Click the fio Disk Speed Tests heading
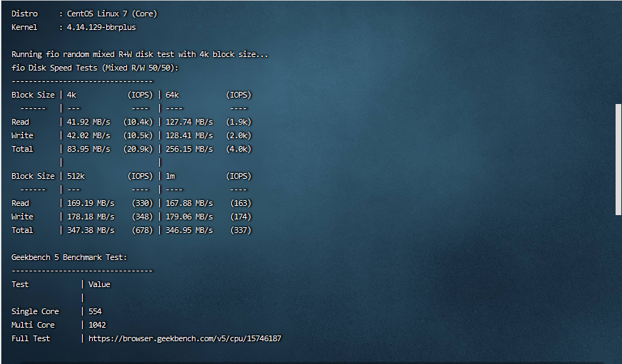Screen dimensions: 622x364 pyautogui.click(x=95, y=68)
